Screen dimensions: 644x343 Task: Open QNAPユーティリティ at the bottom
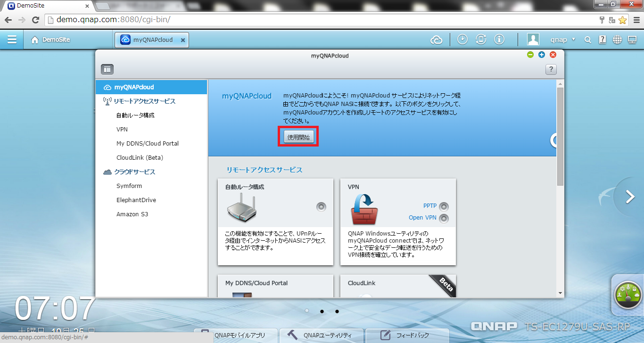tap(322, 335)
